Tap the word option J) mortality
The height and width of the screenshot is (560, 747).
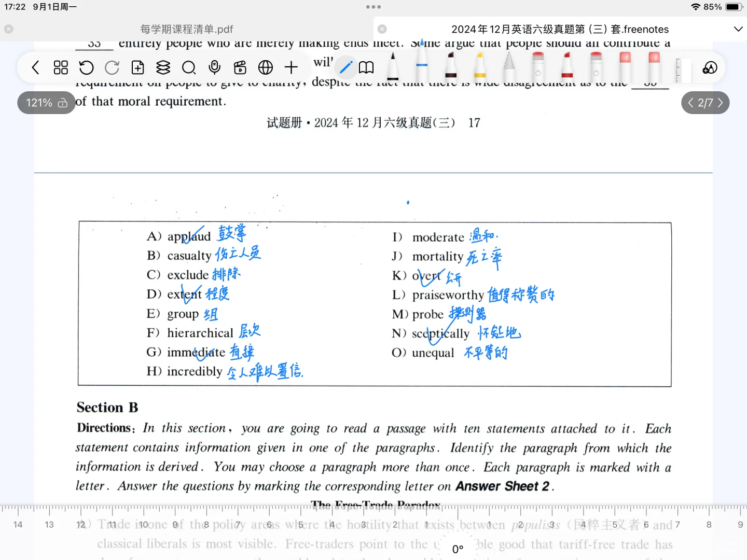click(428, 256)
